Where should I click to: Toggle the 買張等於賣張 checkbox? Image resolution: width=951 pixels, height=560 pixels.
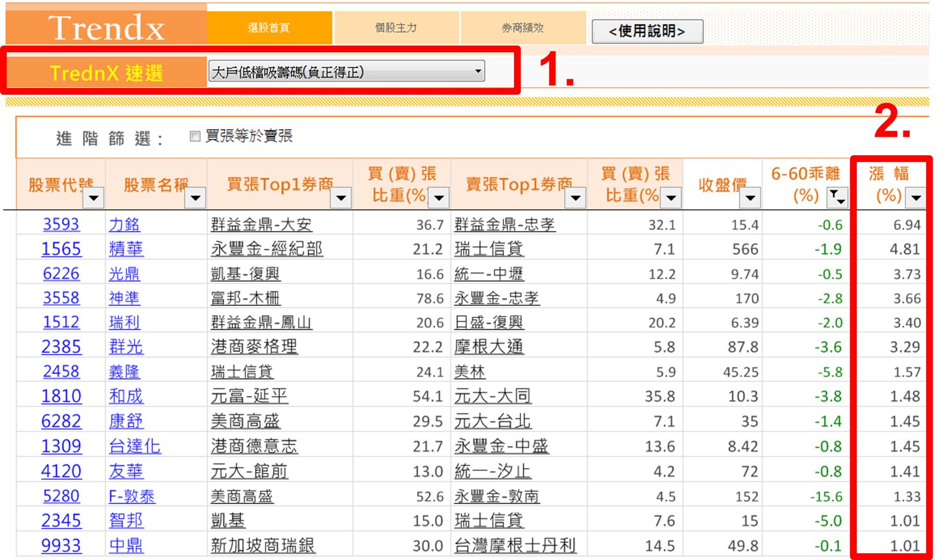[x=195, y=137]
